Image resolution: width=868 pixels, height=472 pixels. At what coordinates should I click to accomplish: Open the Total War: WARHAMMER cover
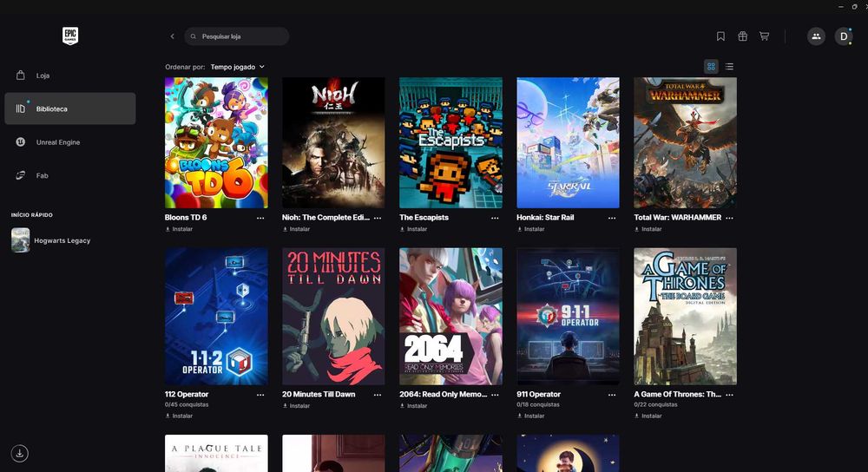(x=686, y=143)
